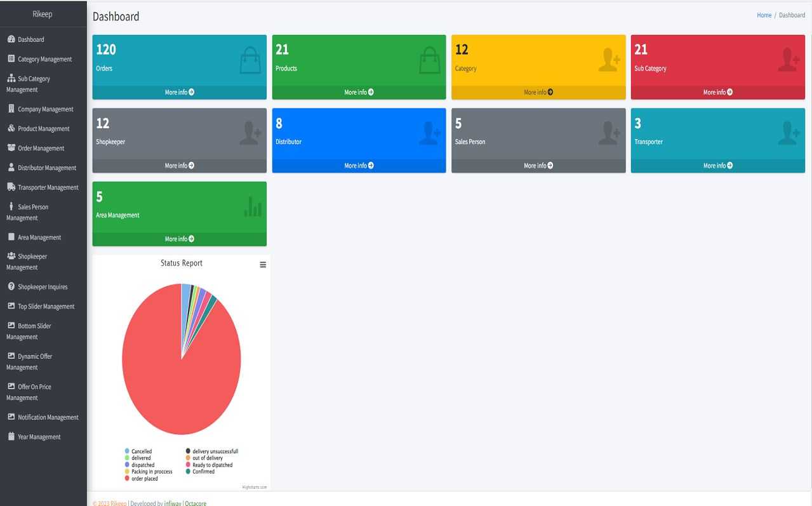This screenshot has height=506, width=812.
Task: Click More info on the Orders card
Action: tap(178, 91)
